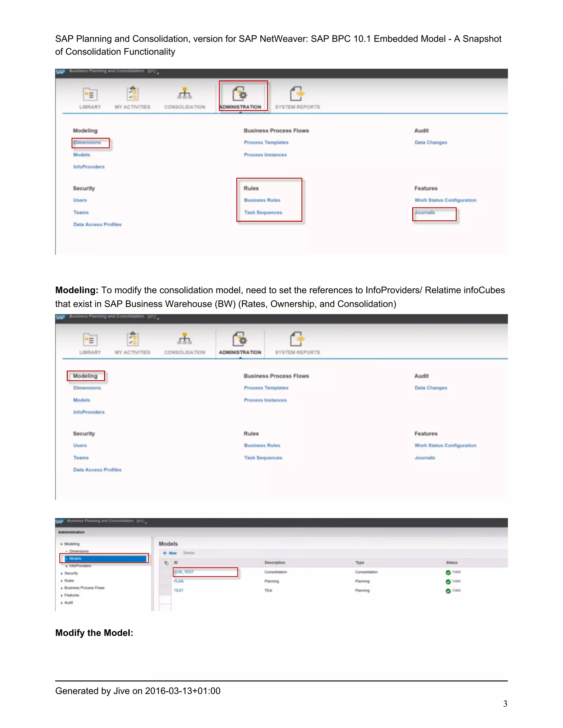
Task: Select row selector cell for TEST model
Action: coord(165,590)
